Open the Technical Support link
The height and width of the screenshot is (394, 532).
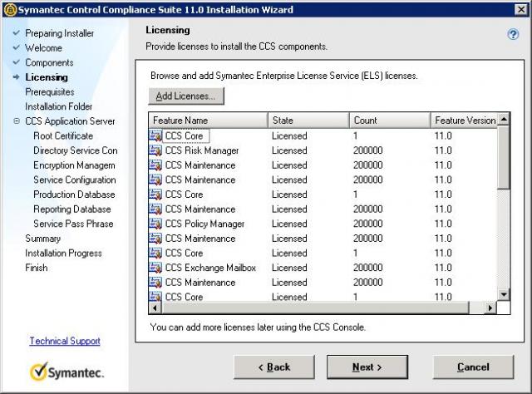pos(65,341)
